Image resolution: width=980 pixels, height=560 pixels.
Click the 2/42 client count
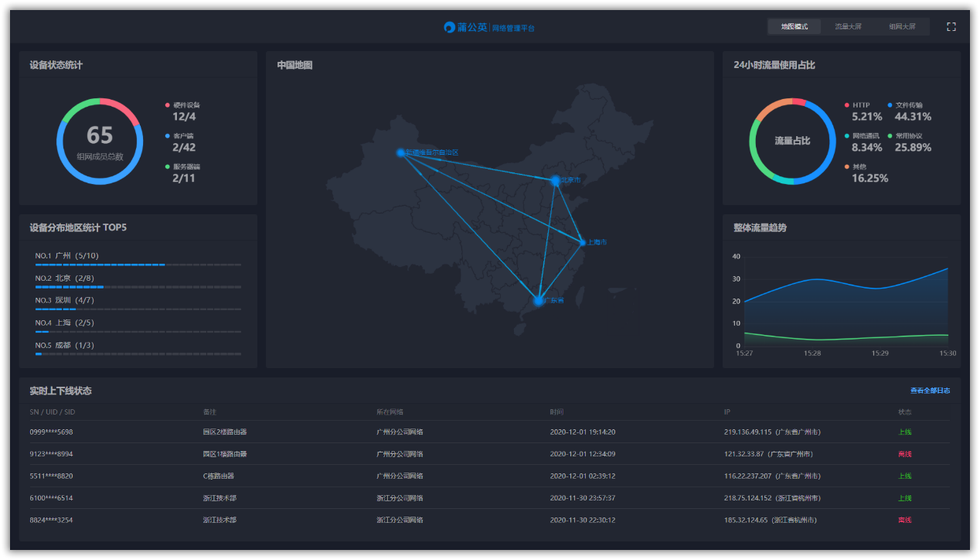[184, 148]
